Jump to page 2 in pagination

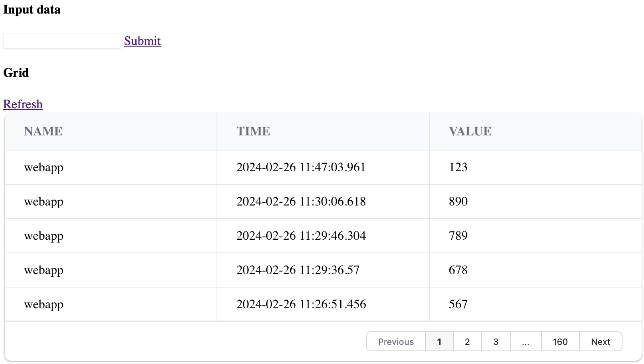tap(467, 342)
